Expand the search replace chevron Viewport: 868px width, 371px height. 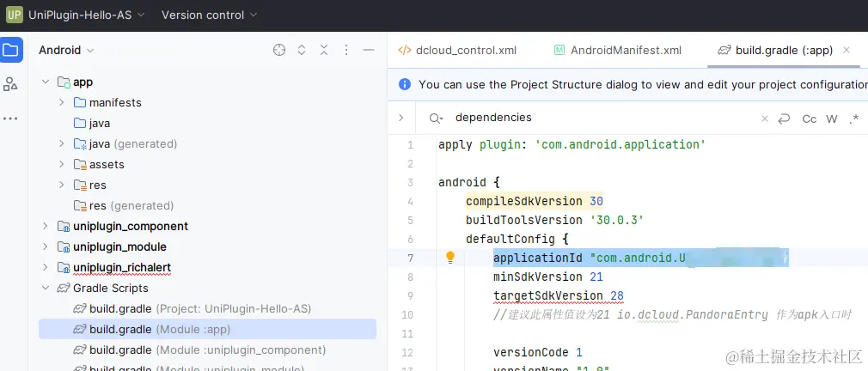point(400,118)
